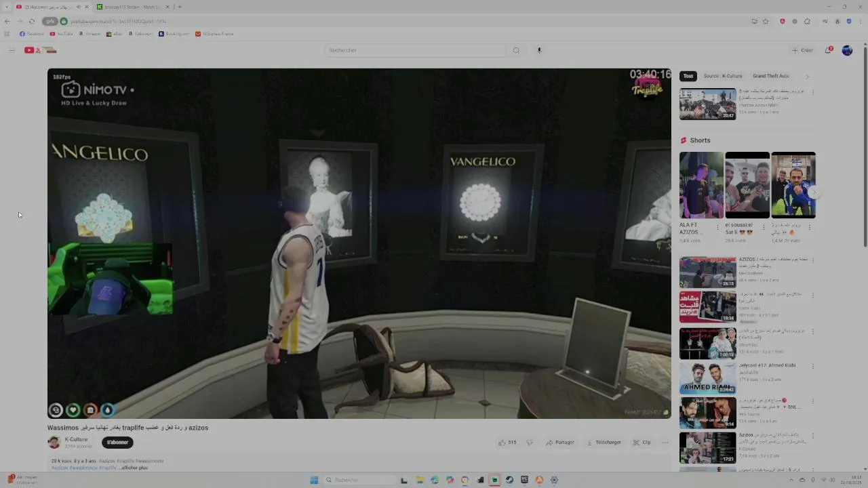Screen dimensions: 868x488
Task: Open the AZIZOS recommended video thumbnail with 26:19 duration
Action: pyautogui.click(x=707, y=272)
